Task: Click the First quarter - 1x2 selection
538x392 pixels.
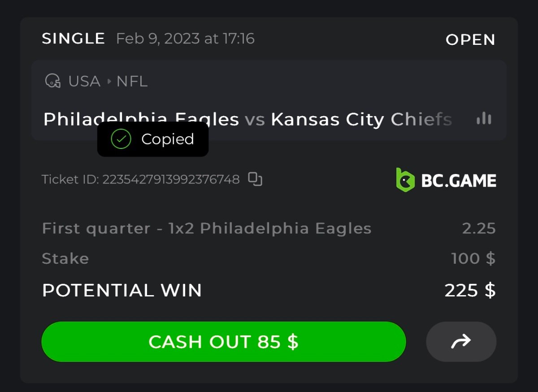Action: pos(207,228)
